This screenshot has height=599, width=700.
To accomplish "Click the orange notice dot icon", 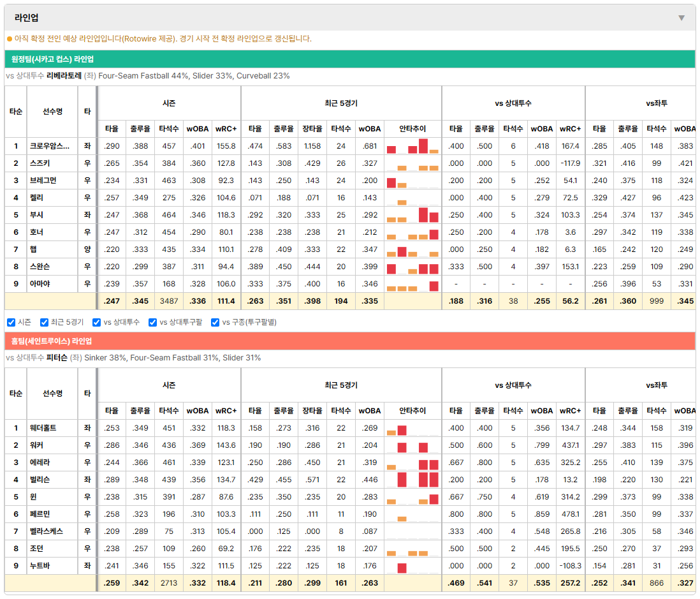I will 10,39.
